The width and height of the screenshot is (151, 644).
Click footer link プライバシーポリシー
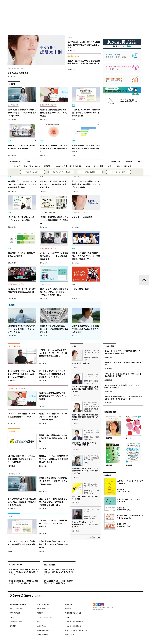[45, 617]
